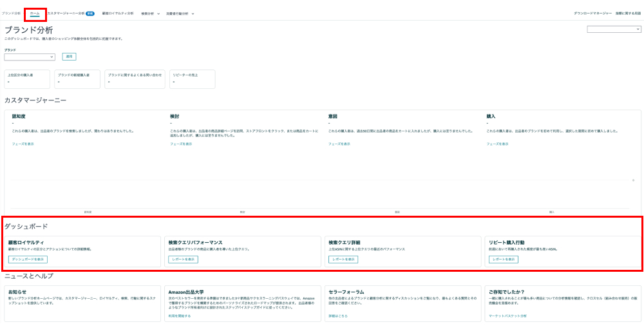644x331 pixels.
Task: Click フェーズを表示 under 認知度
Action: coord(23,144)
